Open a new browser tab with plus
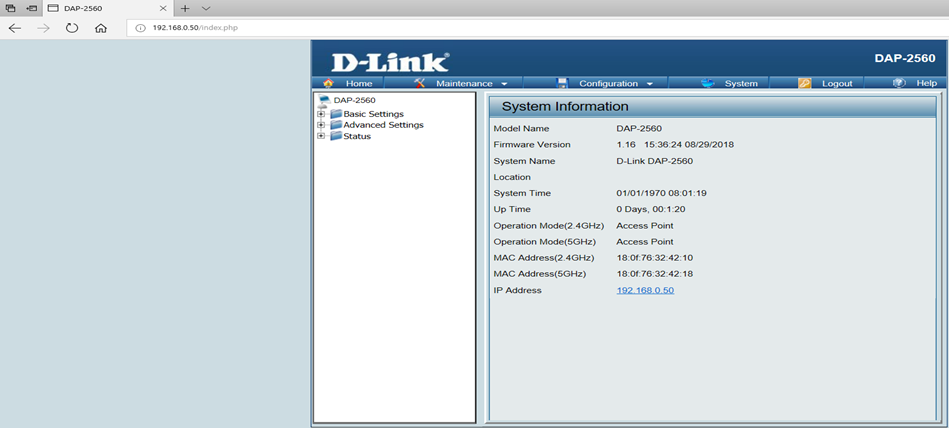 (185, 8)
